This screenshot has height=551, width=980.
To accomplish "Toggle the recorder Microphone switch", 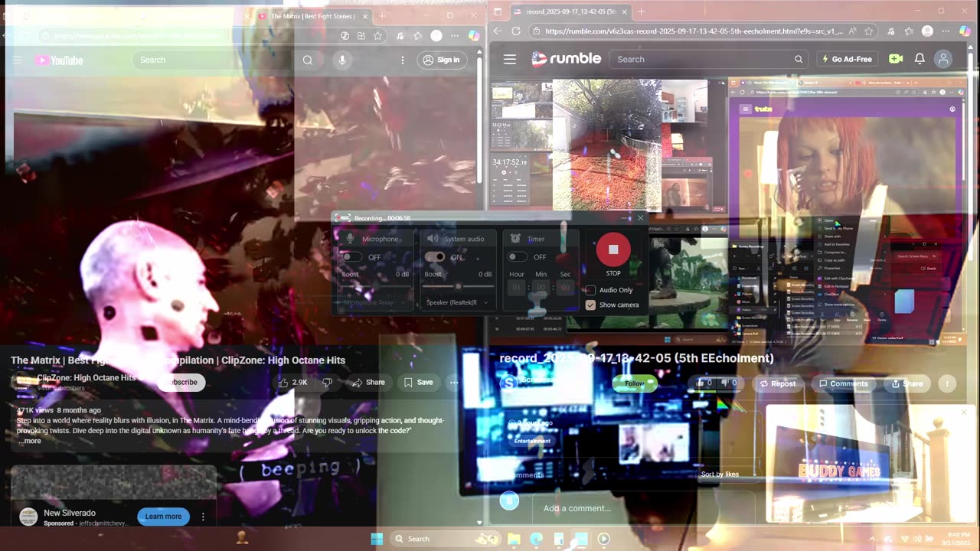I will pyautogui.click(x=351, y=257).
